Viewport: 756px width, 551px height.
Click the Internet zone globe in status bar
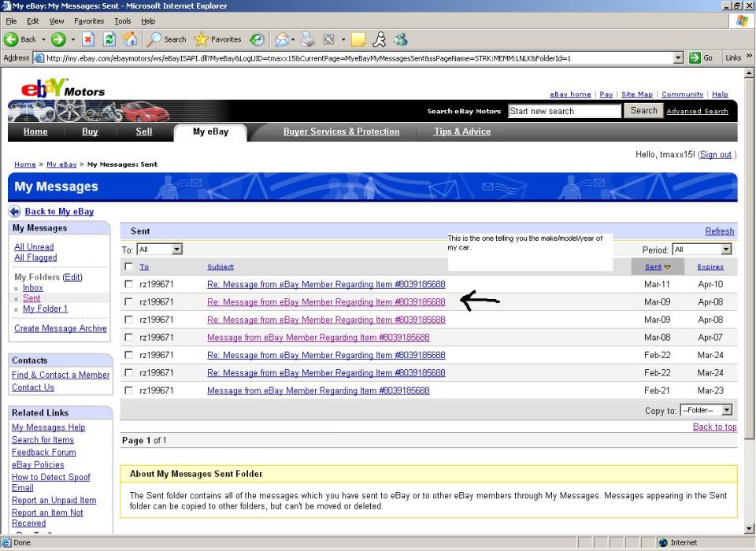663,542
